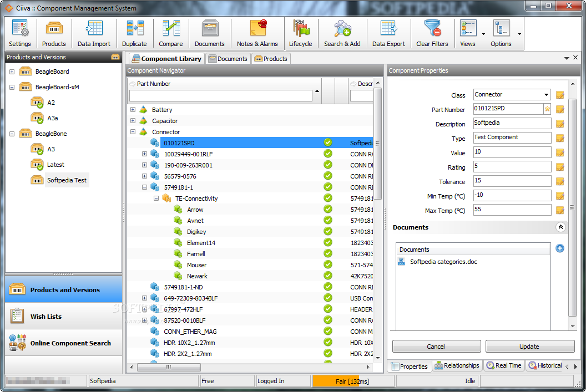Click the Part Number filter field

click(220, 95)
